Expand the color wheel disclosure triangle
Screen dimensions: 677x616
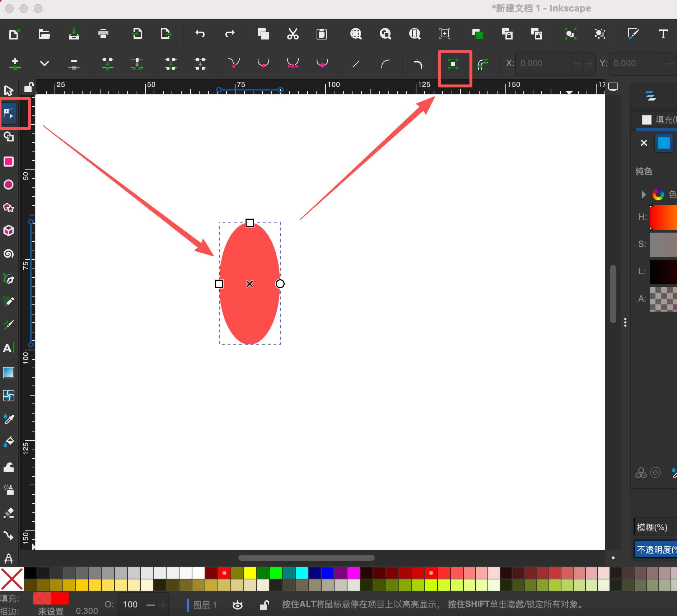643,195
